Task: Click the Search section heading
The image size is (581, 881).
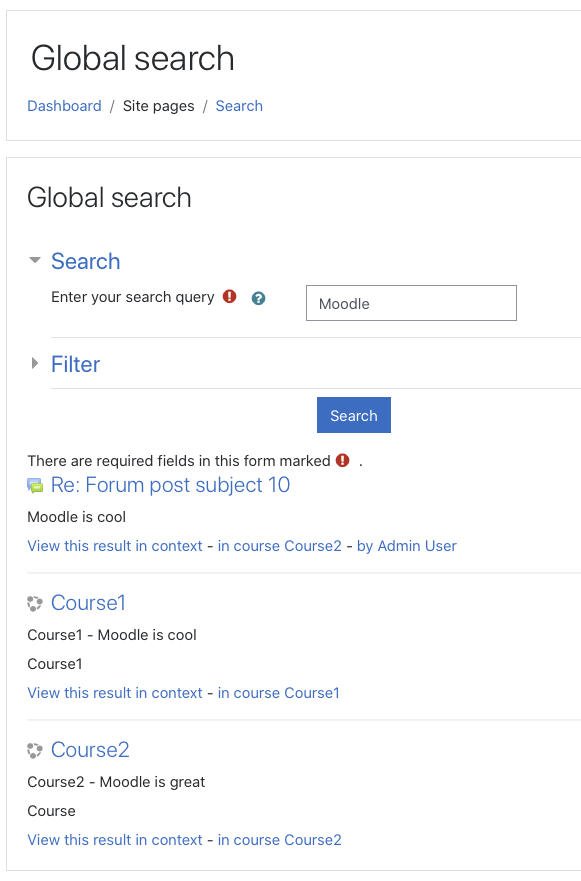Action: 85,261
